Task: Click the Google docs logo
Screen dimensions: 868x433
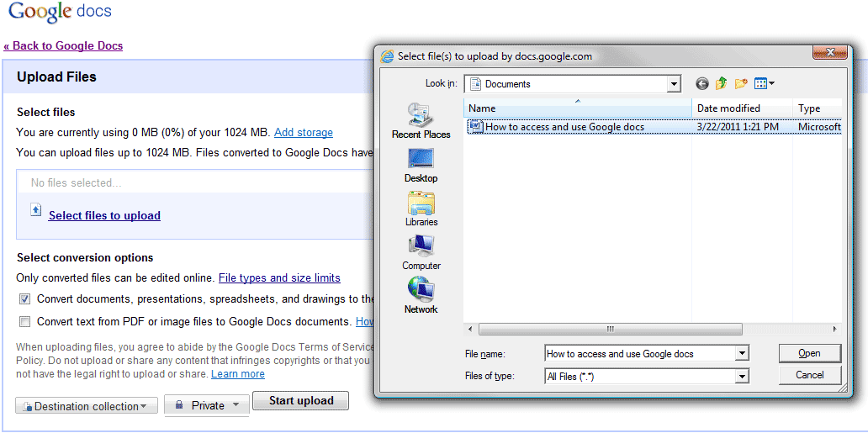Action: [x=61, y=12]
